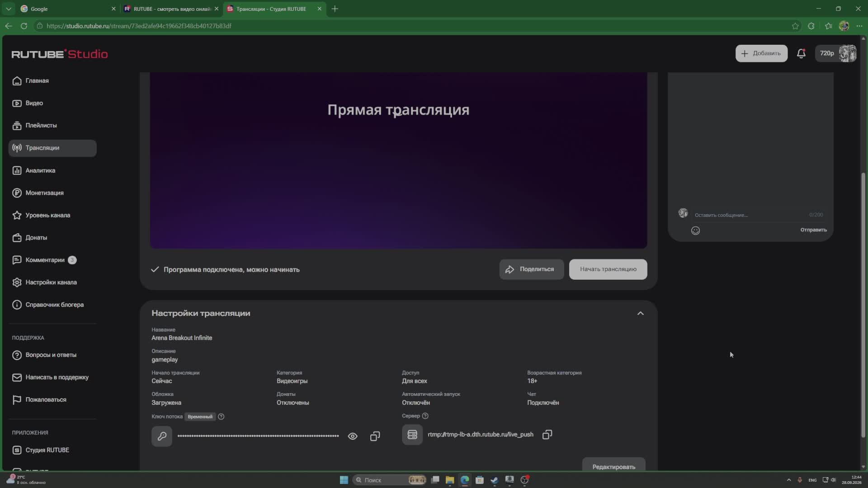Screen dimensions: 868x488
Task: Open notifications bell in RUTUBE Studio header
Action: pos(801,53)
